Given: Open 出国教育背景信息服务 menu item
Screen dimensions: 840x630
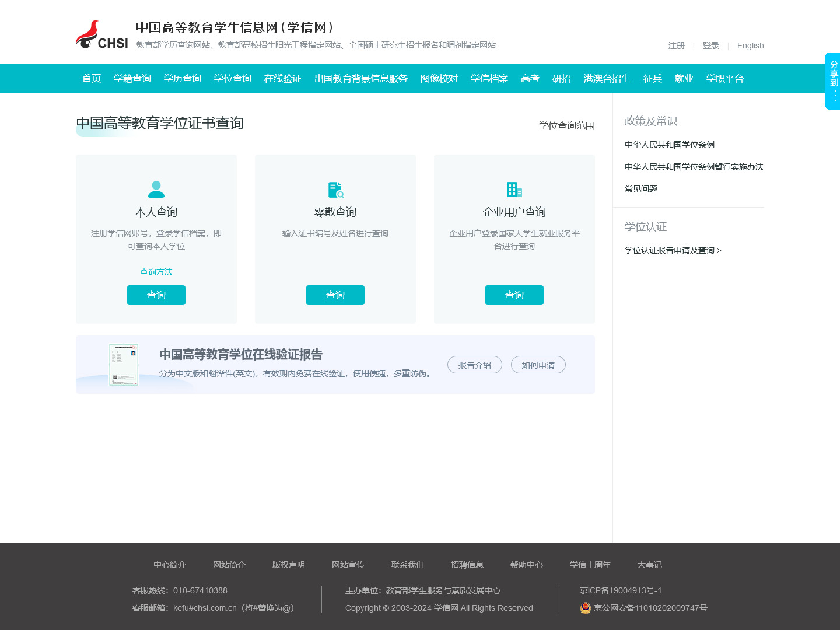Looking at the screenshot, I should (361, 78).
